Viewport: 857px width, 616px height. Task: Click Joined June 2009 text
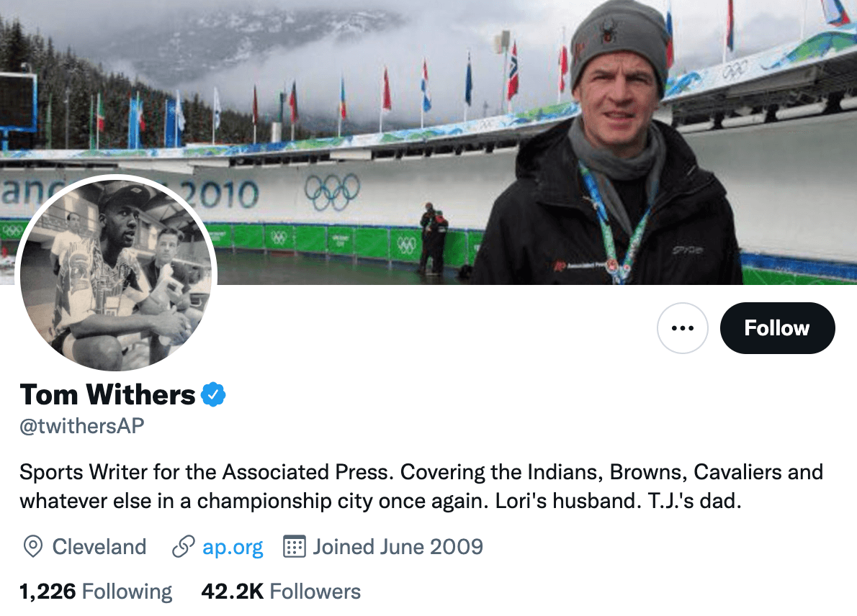point(398,547)
